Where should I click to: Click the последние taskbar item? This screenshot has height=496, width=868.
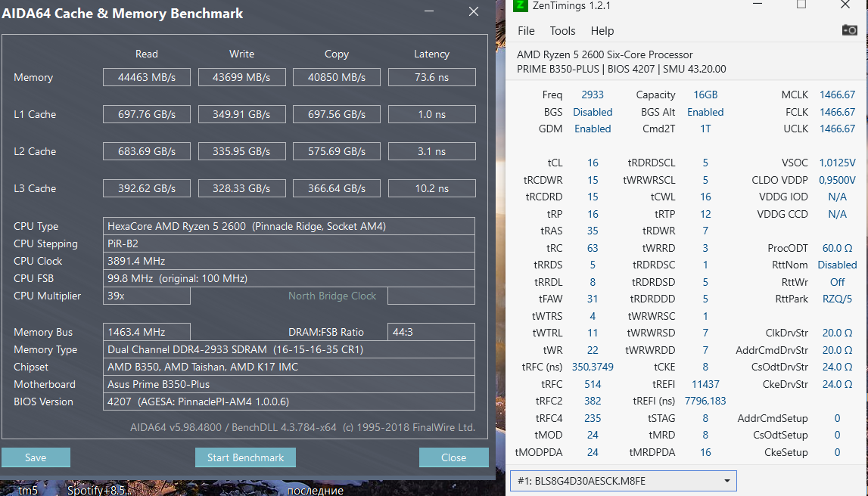point(316,490)
